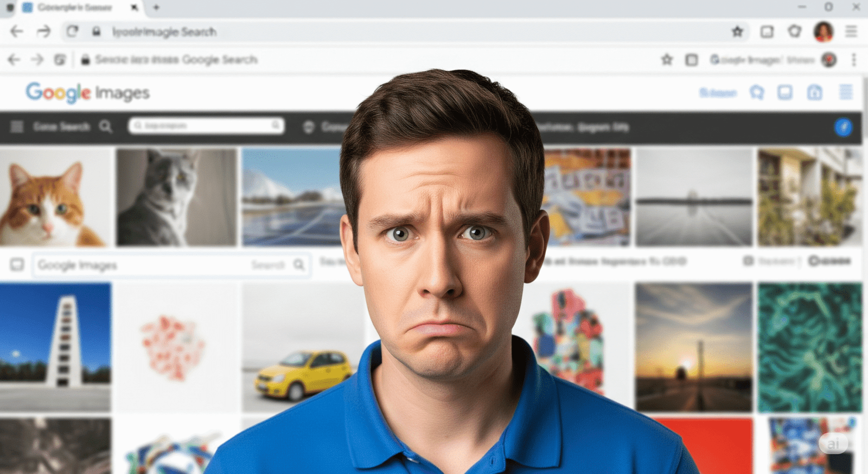
Task: Close the open browser tab
Action: point(134,8)
